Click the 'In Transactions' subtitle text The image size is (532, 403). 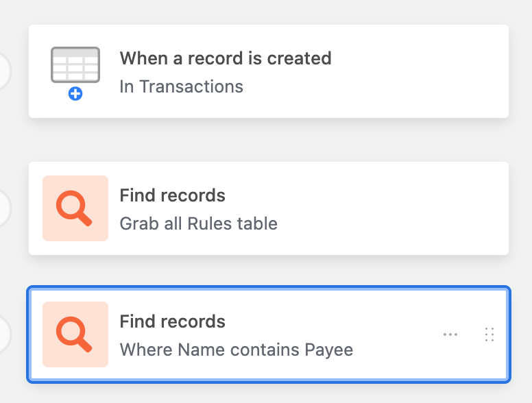[x=181, y=86]
